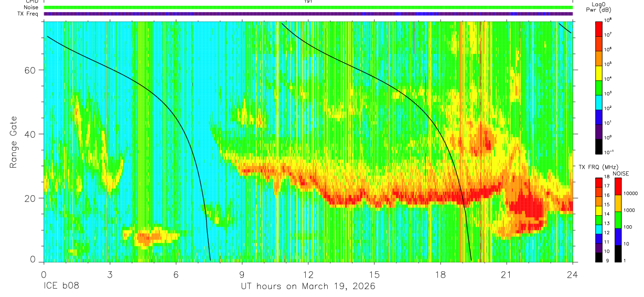
Task: Click the "Range Gate" y-axis label
Action: 14,142
